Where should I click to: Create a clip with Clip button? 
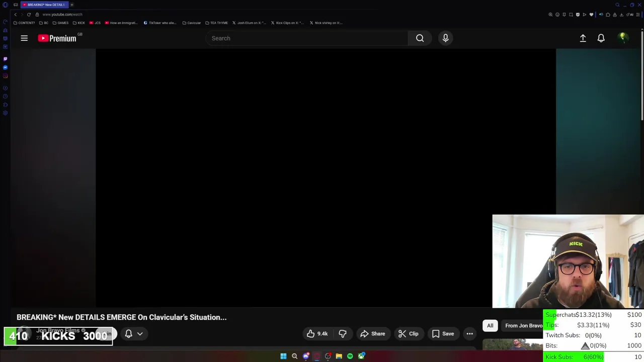(409, 334)
